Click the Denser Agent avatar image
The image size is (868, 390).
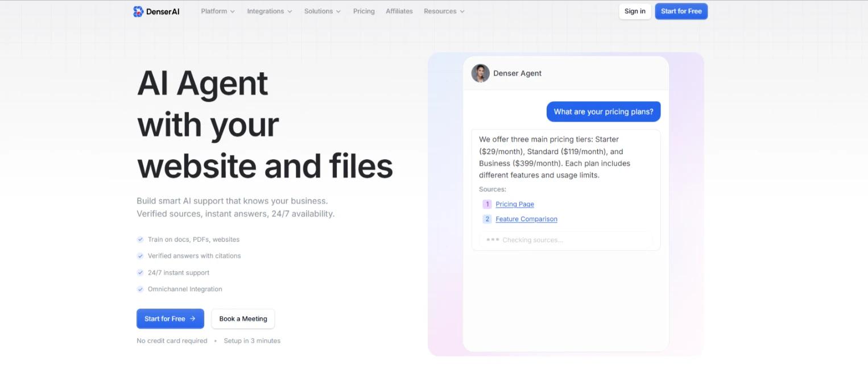coord(481,73)
